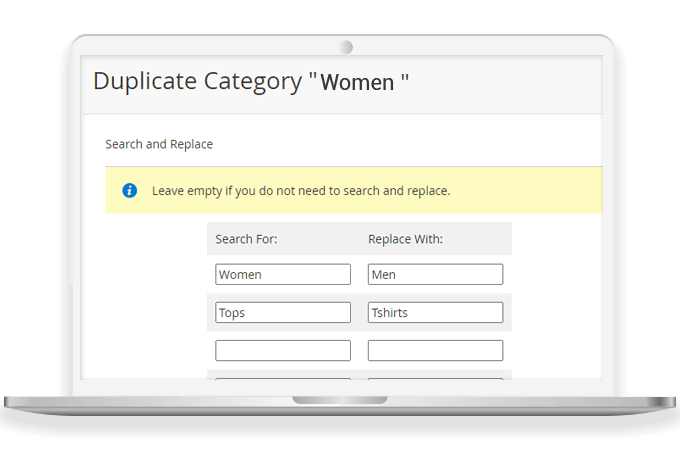Screen dimensions: 680x450
Task: Click the partially visible fourth-row Replace With field
Action: [x=435, y=378]
